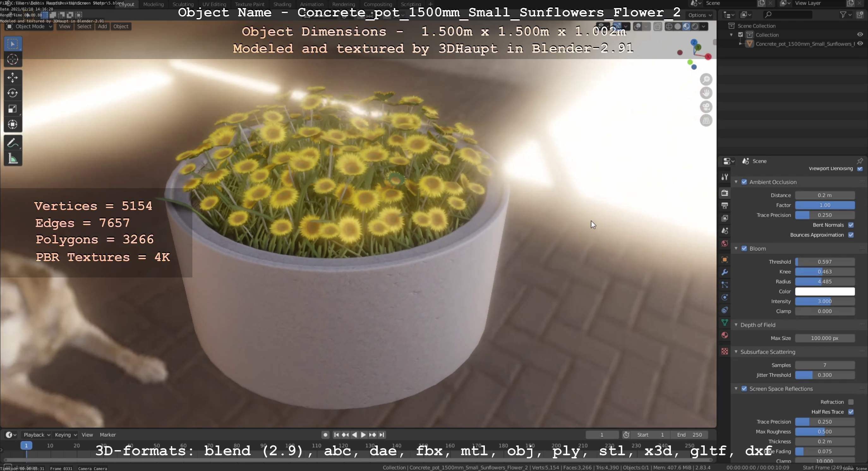The image size is (868, 471).
Task: Disable Screen Space Reflections checkbox
Action: (x=744, y=389)
